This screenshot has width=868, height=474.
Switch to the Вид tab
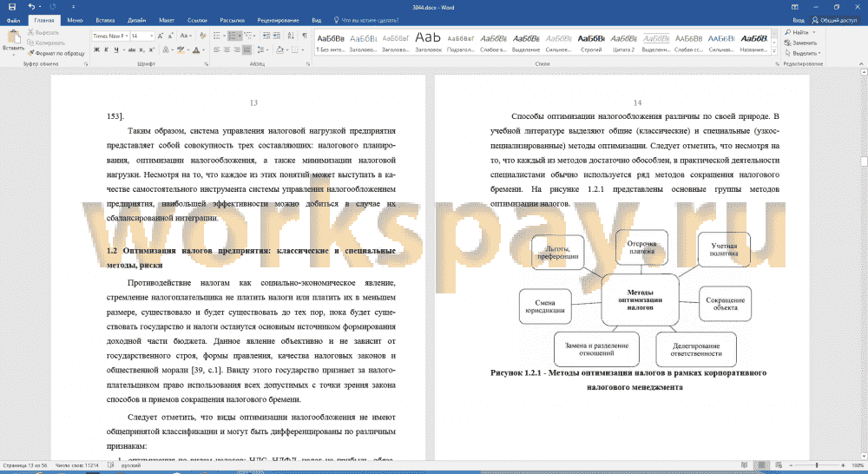pyautogui.click(x=316, y=20)
